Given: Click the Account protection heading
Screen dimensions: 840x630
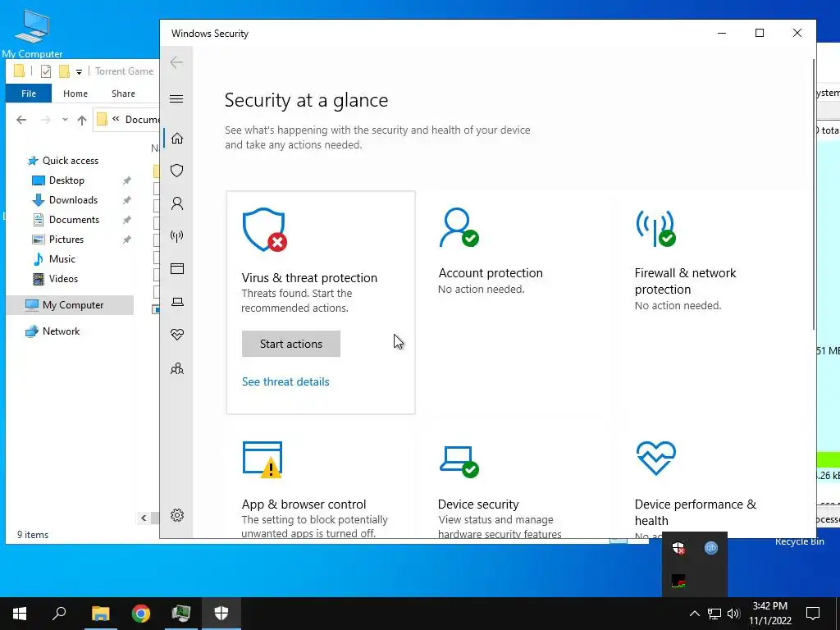Looking at the screenshot, I should [x=491, y=273].
